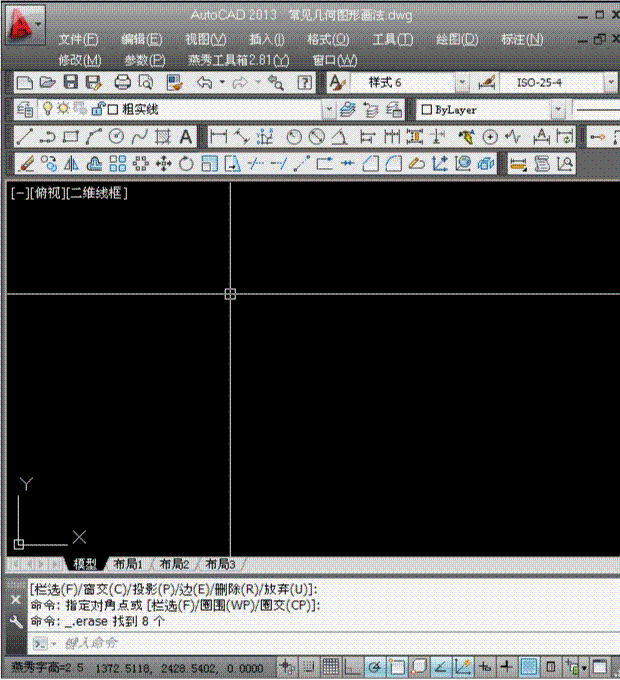The image size is (620, 680).
Task: Open the 燕秀工具箱2.81(Y) menu
Action: (239, 60)
